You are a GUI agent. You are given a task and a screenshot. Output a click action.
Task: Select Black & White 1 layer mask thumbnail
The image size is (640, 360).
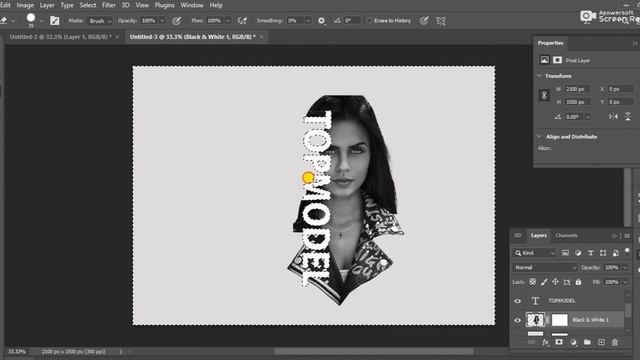[x=560, y=320]
